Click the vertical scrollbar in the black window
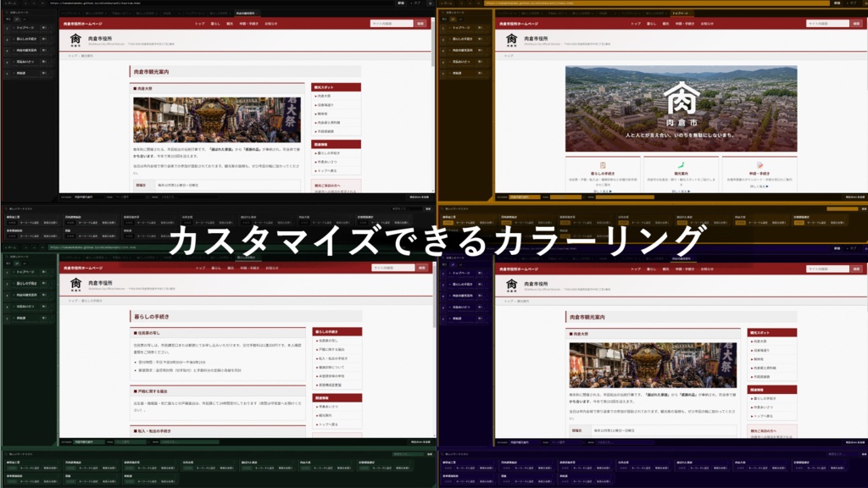Viewport: 868px width, 488px height. coord(433,105)
